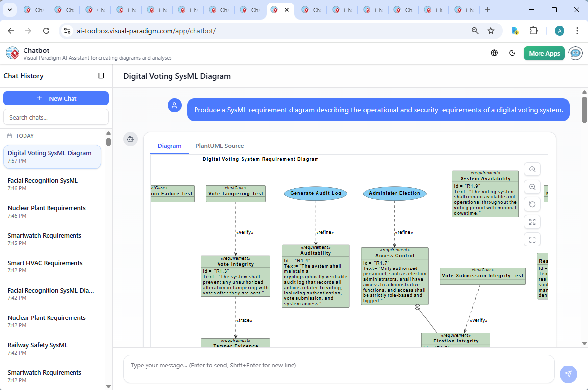The height and width of the screenshot is (390, 588).
Task: Collapse the Chat History sidebar panel
Action: click(101, 76)
